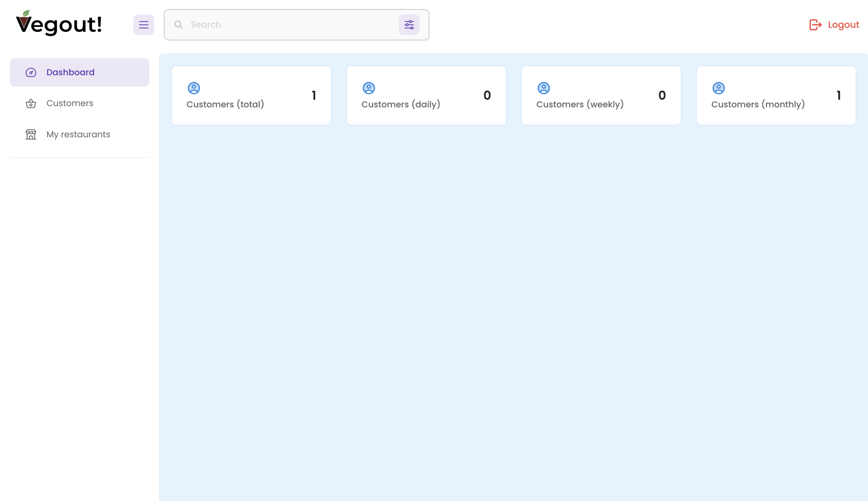This screenshot has width=868, height=501.
Task: Click the Vegout! logo
Action: (59, 24)
